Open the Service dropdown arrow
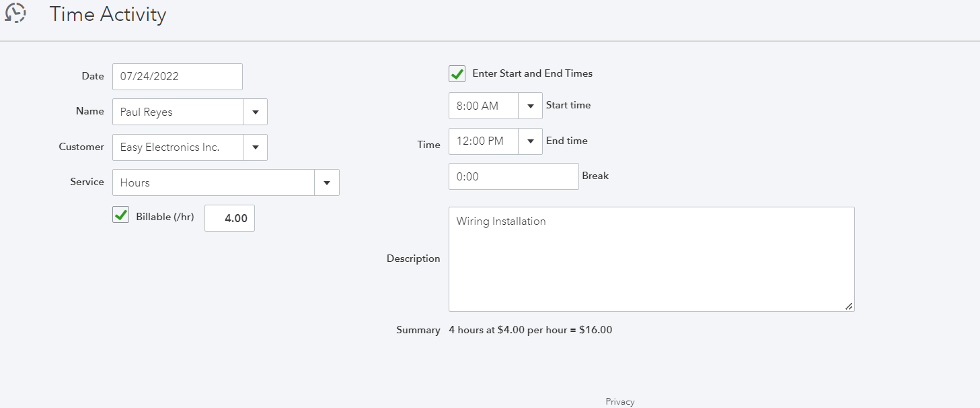 327,182
